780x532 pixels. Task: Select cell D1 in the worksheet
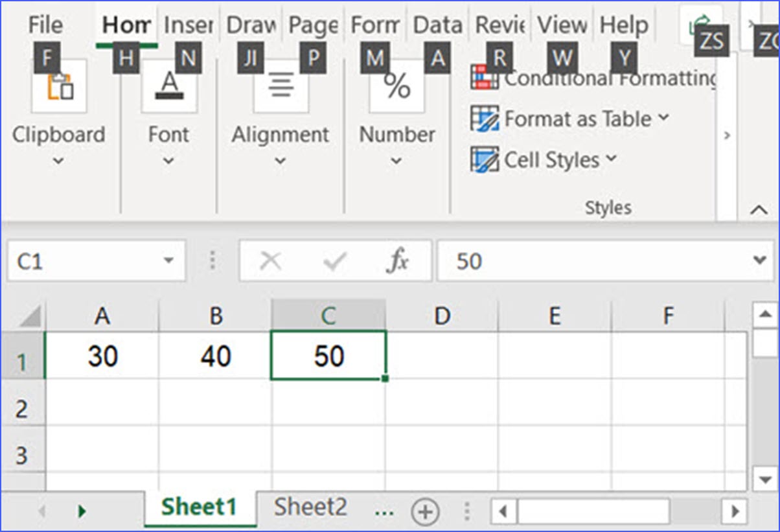[x=442, y=356]
